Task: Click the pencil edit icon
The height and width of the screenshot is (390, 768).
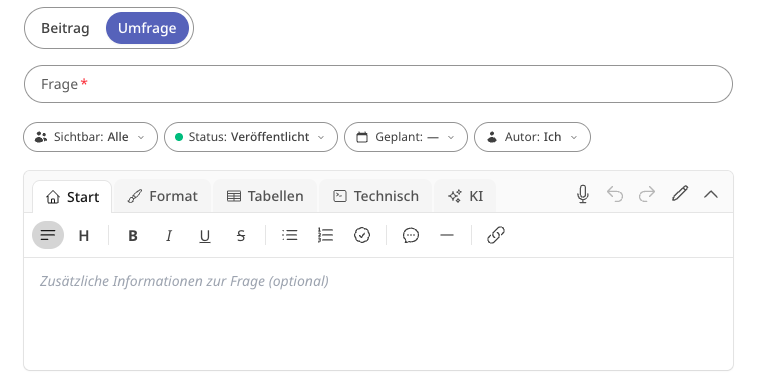Action: click(679, 194)
